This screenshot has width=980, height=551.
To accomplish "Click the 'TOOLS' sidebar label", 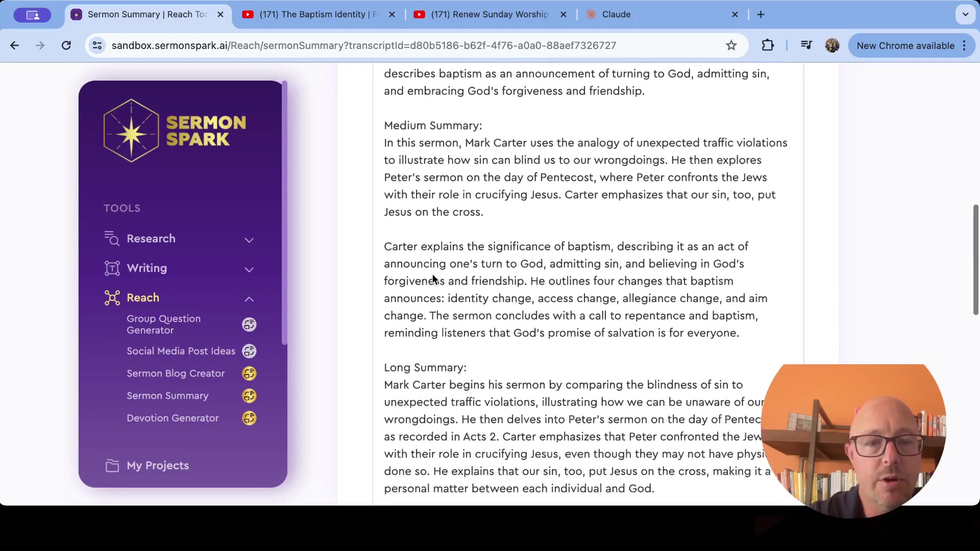I will tap(122, 208).
